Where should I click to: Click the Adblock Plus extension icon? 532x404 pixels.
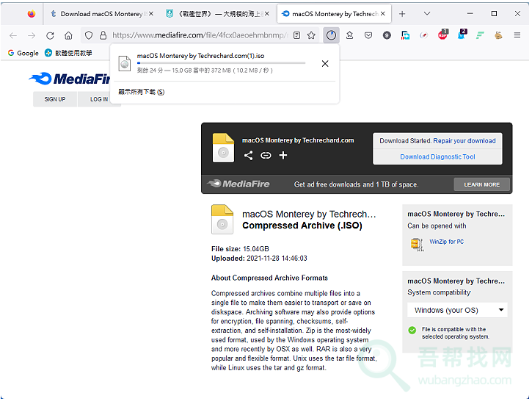[442, 35]
